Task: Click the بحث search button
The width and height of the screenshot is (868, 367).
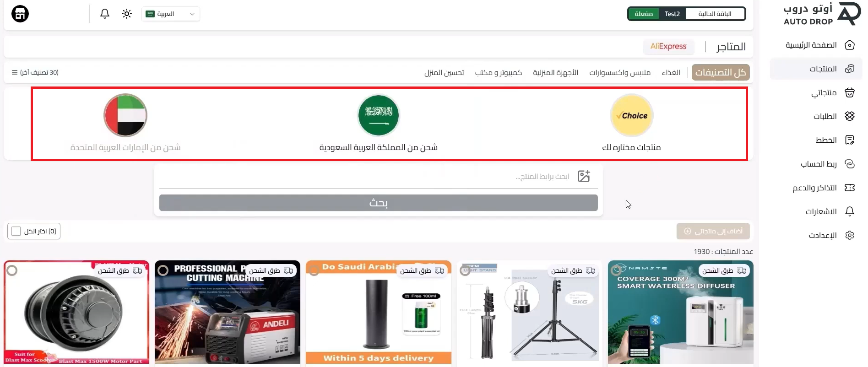Action: click(379, 203)
